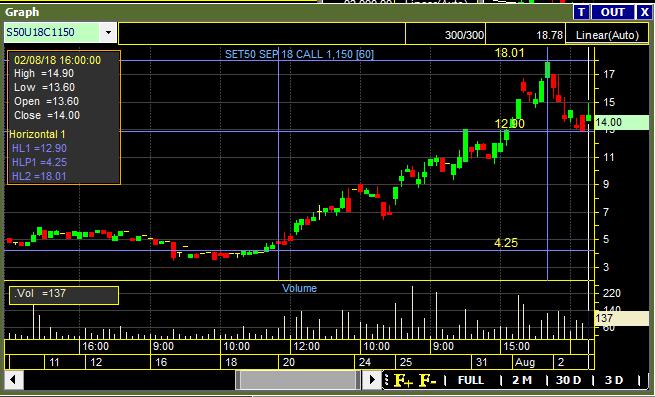This screenshot has width=655, height=397.
Task: Click the 220 volume axis label
Action: (612, 293)
